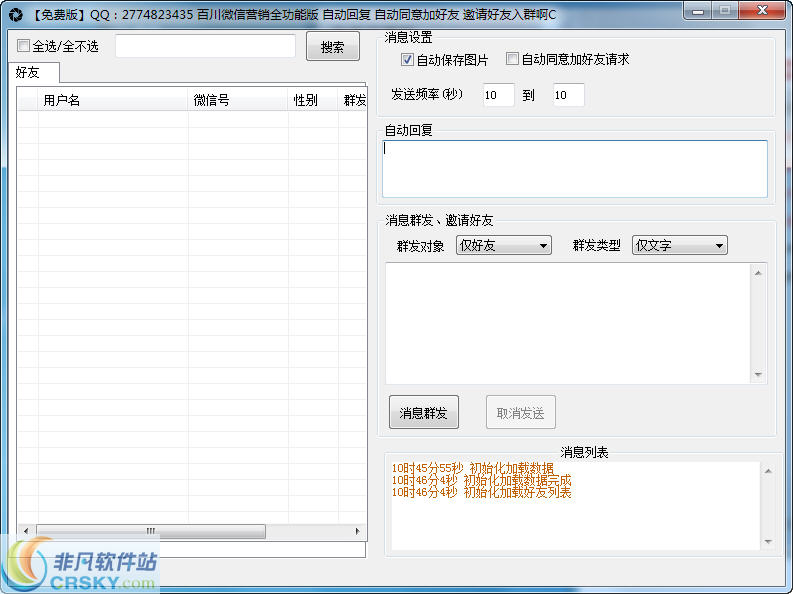Click log entry '10时46分4秒 初始化加载数据完成'
The width and height of the screenshot is (793, 594).
pos(481,480)
